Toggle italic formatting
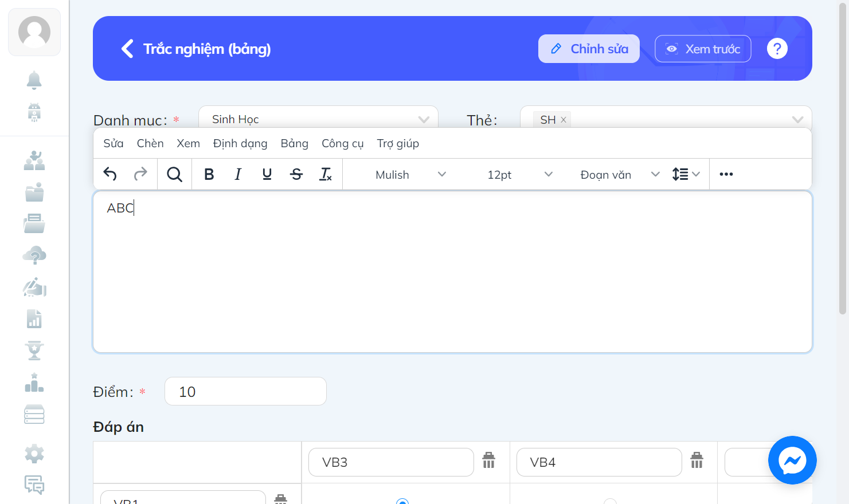 point(238,174)
